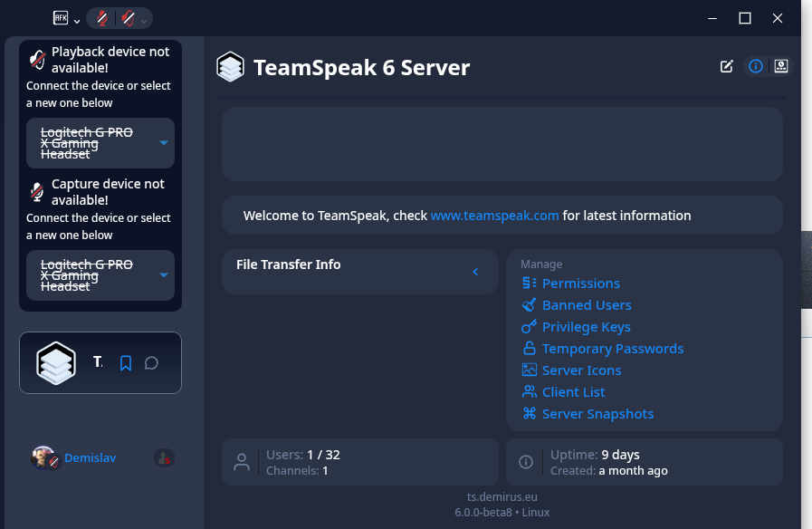The width and height of the screenshot is (812, 529).
Task: Expand the File Transfer Info section
Action: click(x=475, y=272)
